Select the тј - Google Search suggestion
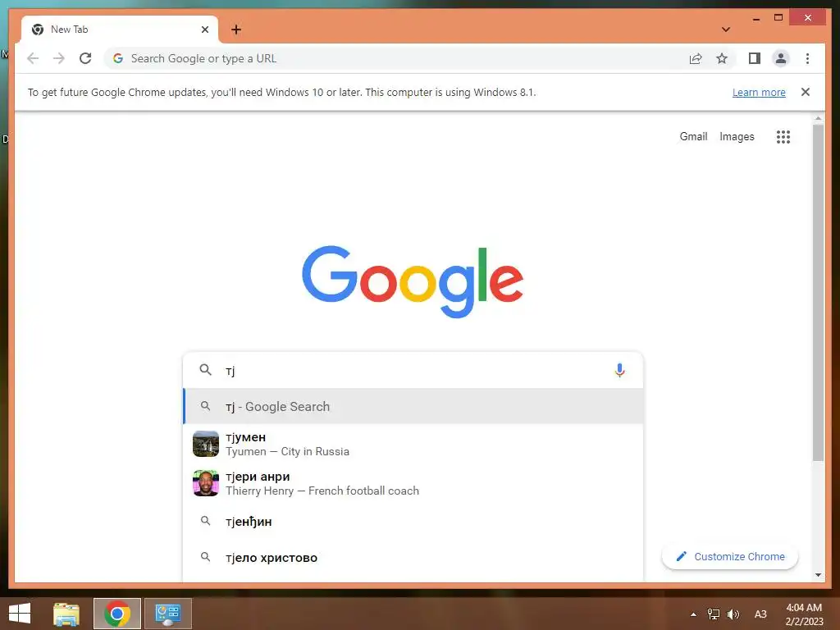The width and height of the screenshot is (840, 630). [413, 407]
